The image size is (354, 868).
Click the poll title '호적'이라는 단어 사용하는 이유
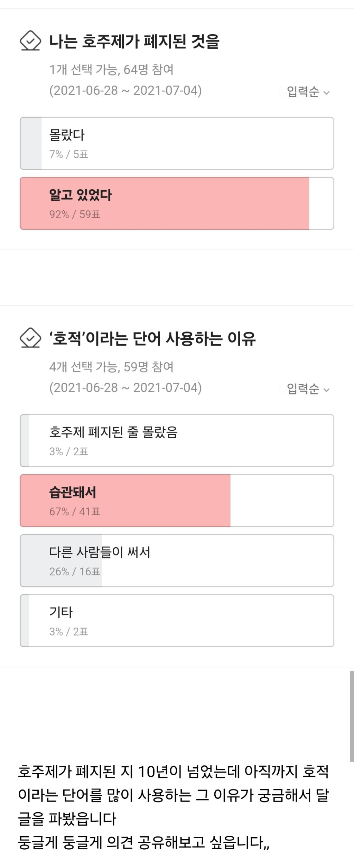coord(152,339)
